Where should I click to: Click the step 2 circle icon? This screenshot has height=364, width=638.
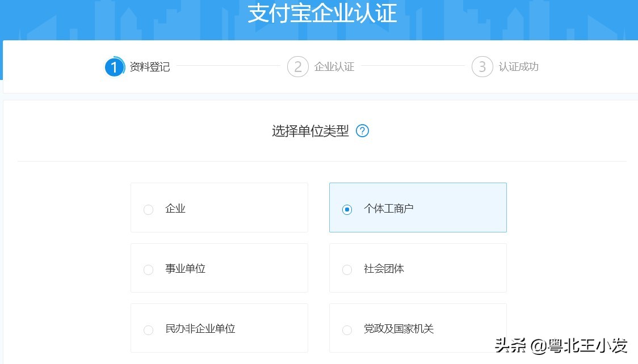(297, 66)
